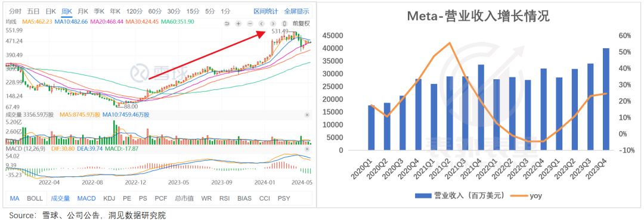
Task: Toggle the BOLL indicator
Action: [35, 198]
